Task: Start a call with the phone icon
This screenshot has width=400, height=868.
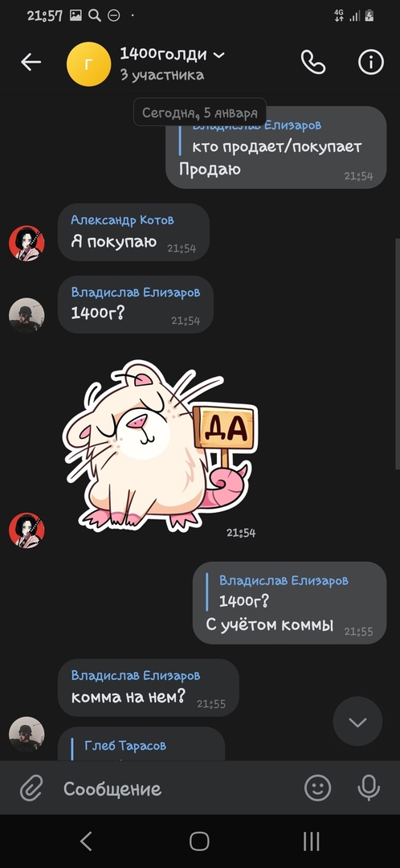Action: pyautogui.click(x=313, y=62)
